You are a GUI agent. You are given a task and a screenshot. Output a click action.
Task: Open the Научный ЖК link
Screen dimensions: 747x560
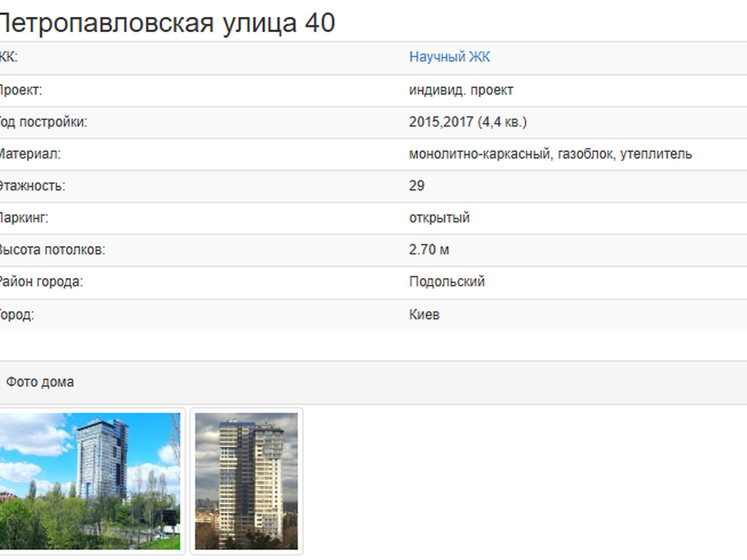[x=449, y=57]
